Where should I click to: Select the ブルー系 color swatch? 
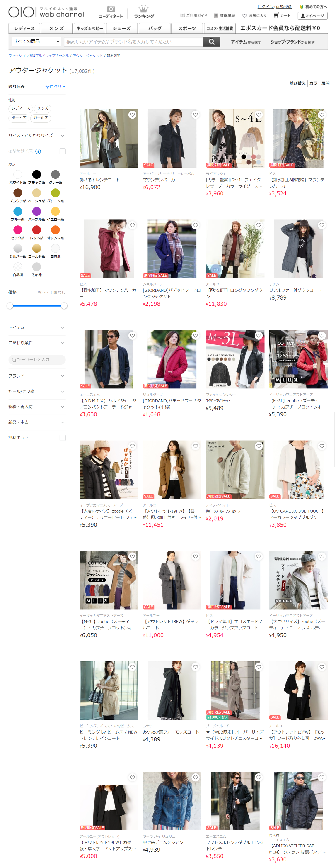[x=17, y=211]
